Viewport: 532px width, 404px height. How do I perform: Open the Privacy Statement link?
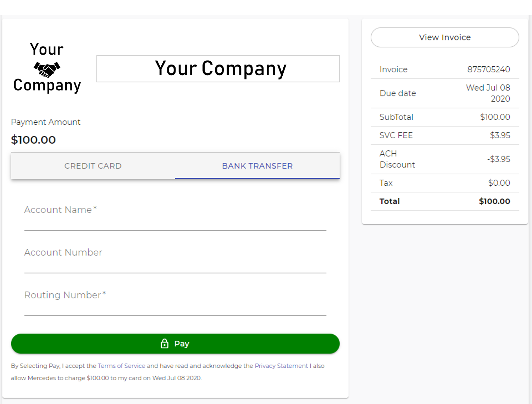pyautogui.click(x=281, y=366)
